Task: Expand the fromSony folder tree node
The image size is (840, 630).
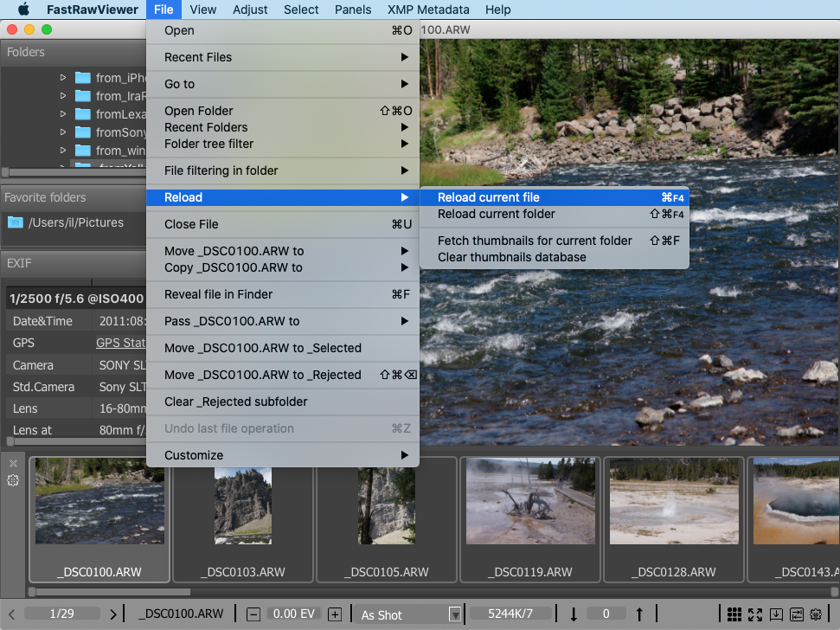Action: 63,132
